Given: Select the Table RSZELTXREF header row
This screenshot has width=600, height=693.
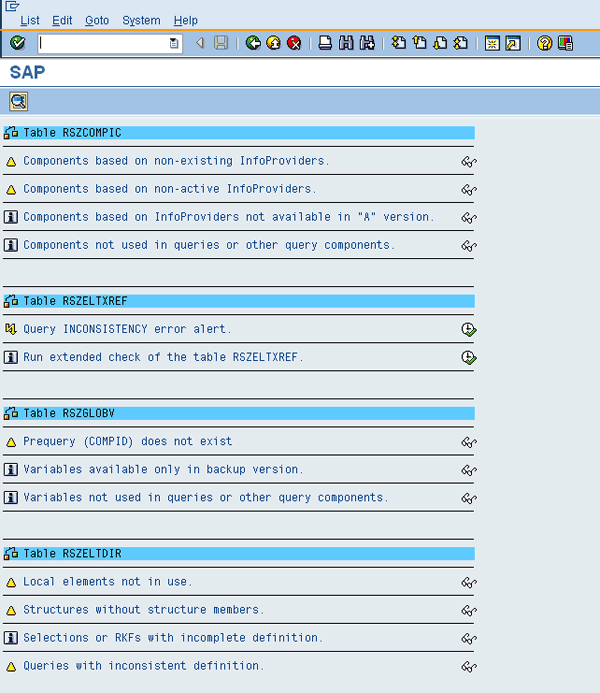Looking at the screenshot, I should click(239, 301).
